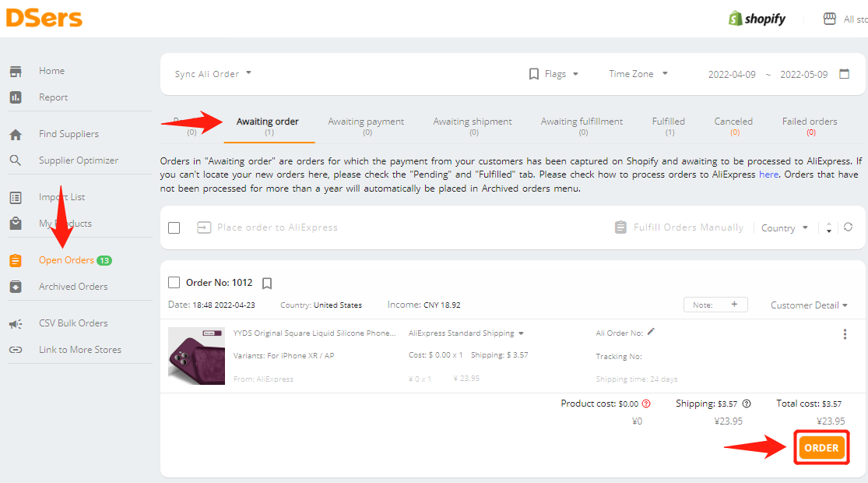The width and height of the screenshot is (868, 483).
Task: Click the CSV Bulk Orders megaphone icon
Action: point(16,323)
